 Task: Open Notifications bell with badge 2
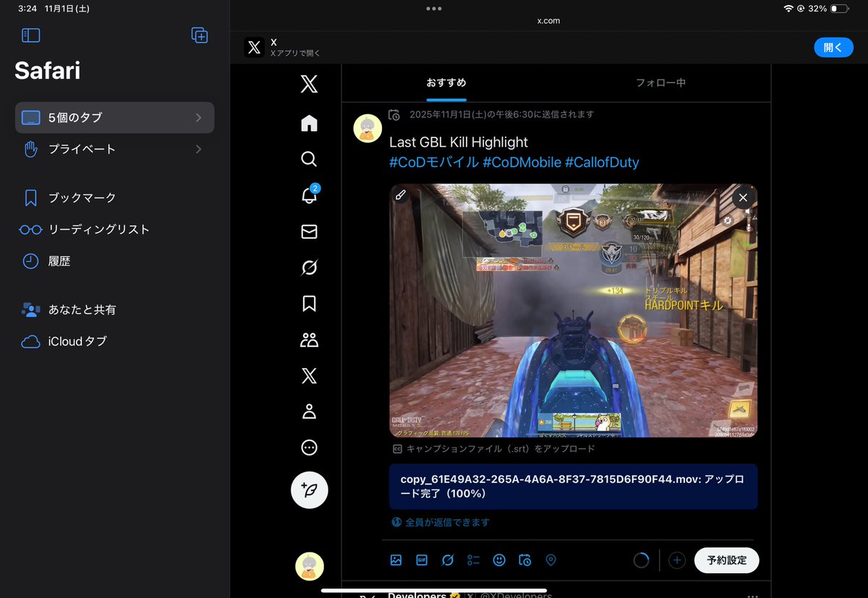click(x=310, y=195)
